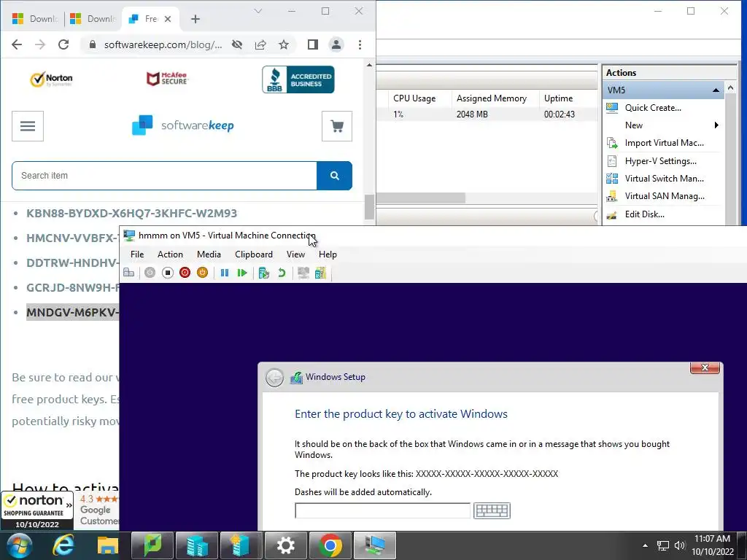Open the File menu in VM Connection
Screen dimensions: 747x560
tap(137, 254)
